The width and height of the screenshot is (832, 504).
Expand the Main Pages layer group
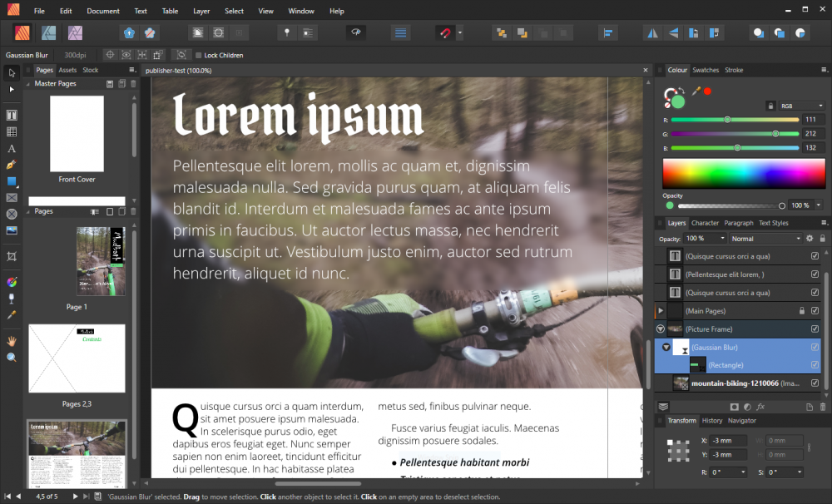(x=661, y=311)
